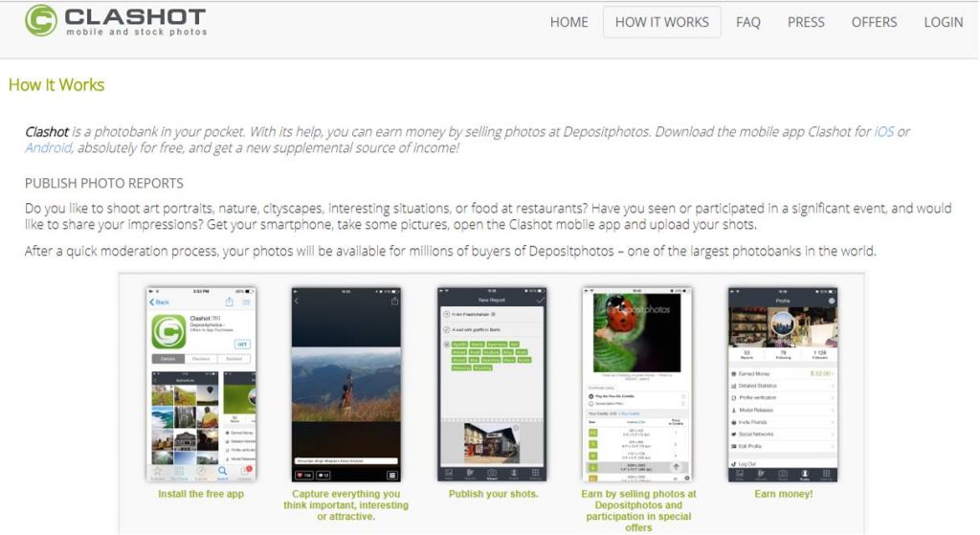Tap the share icon in App Store screenshot
980x535 pixels.
pos(229,301)
